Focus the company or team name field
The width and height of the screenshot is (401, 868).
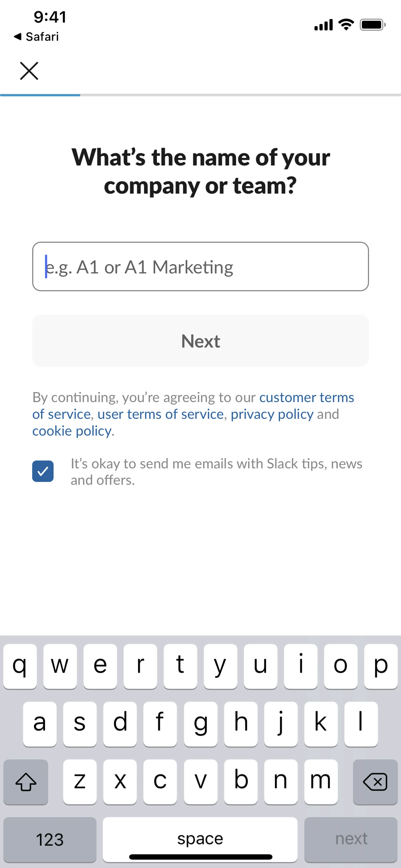[x=200, y=266]
